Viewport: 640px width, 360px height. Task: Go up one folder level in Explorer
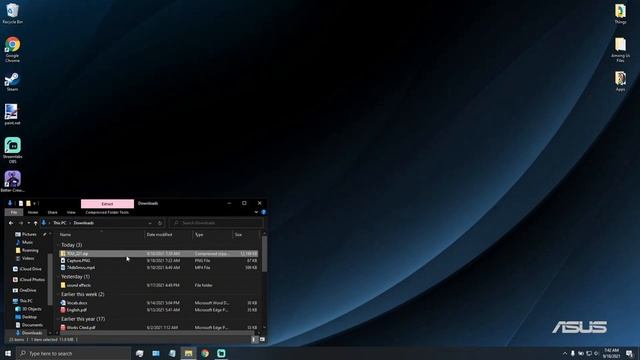click(36, 223)
